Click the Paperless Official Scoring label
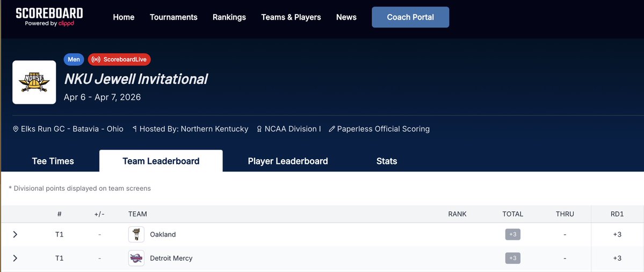This screenshot has width=644, height=272. point(383,129)
